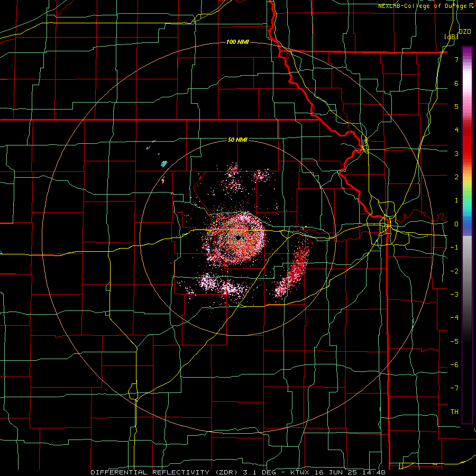
Task: Click the DZD legend title
Action: tap(464, 31)
